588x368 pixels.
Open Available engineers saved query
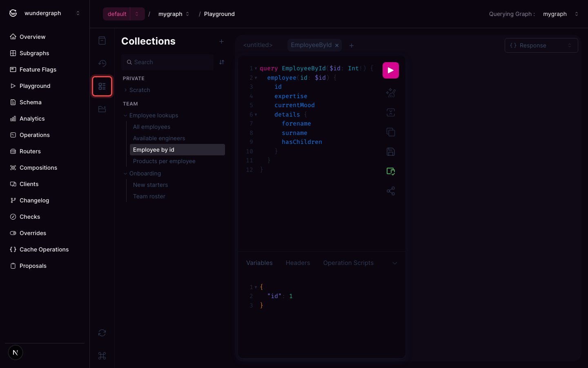point(177,138)
